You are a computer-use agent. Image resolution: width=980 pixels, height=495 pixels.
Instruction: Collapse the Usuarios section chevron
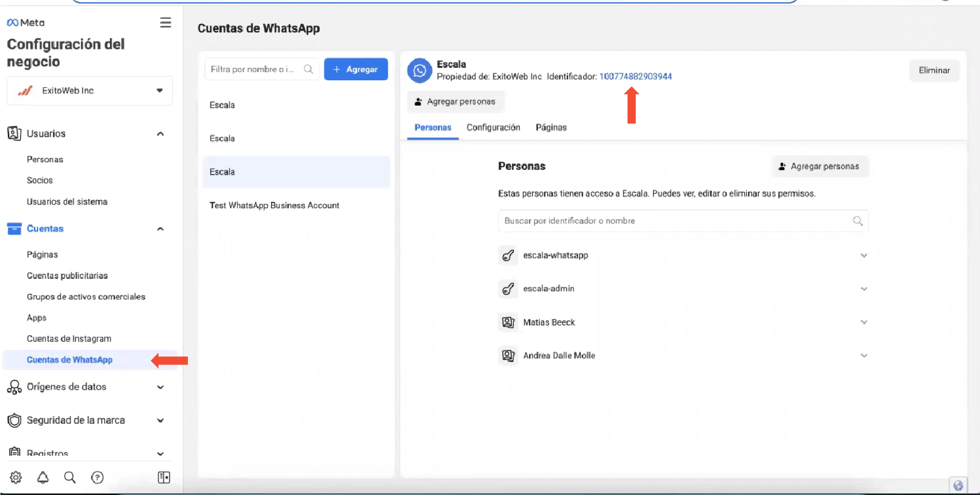[x=160, y=134]
